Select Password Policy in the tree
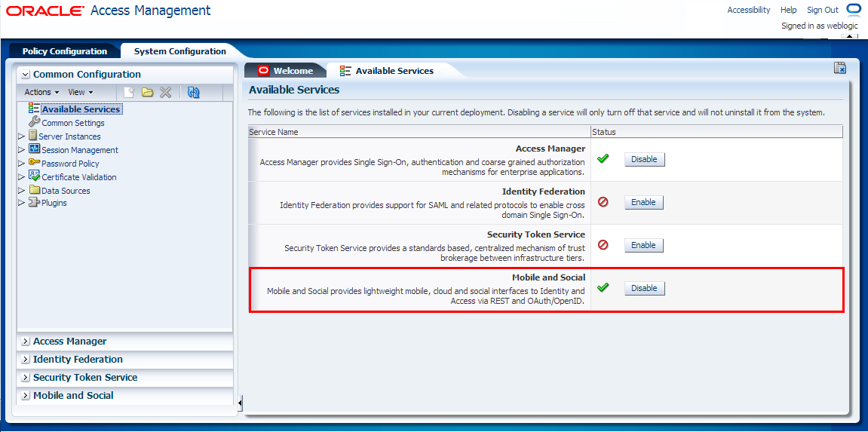The height and width of the screenshot is (432, 868). coord(70,163)
